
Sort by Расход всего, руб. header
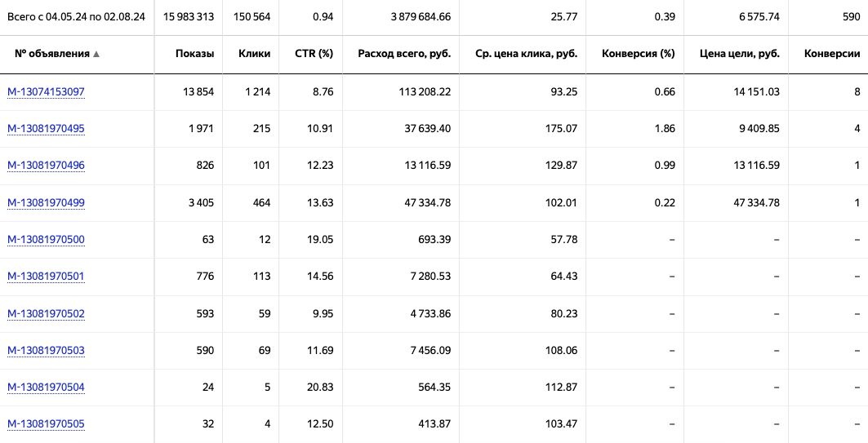click(x=404, y=54)
